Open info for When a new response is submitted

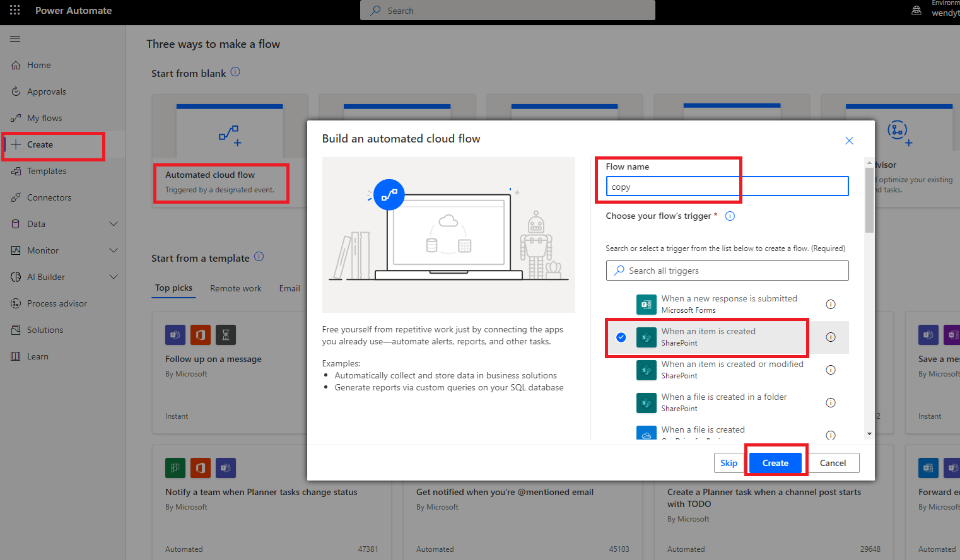coord(831,304)
